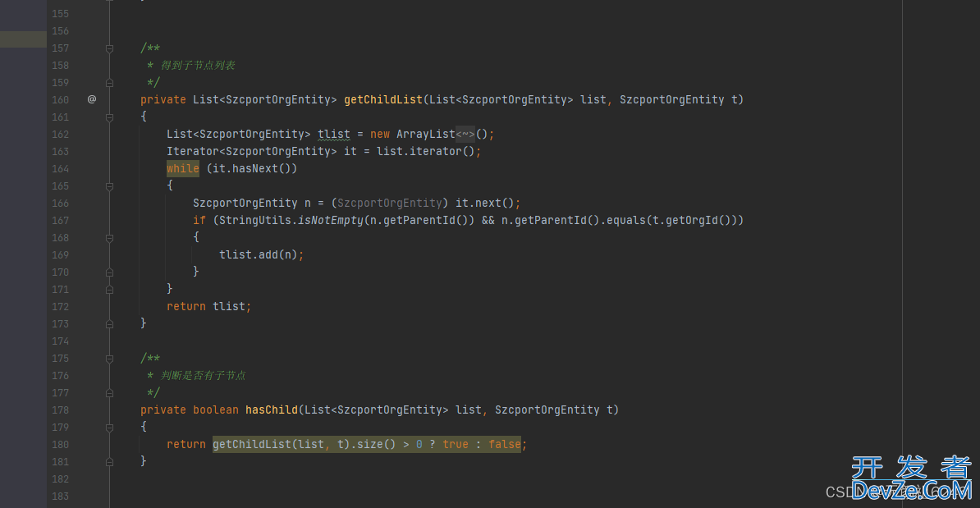The image size is (980, 508).
Task: Click the t.getOrgId() call
Action: (691, 220)
